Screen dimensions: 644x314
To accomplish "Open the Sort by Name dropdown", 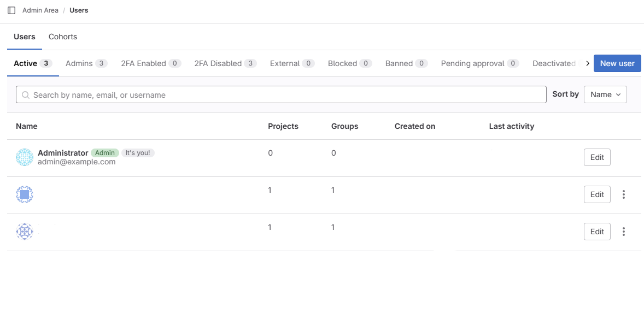I will pos(605,94).
